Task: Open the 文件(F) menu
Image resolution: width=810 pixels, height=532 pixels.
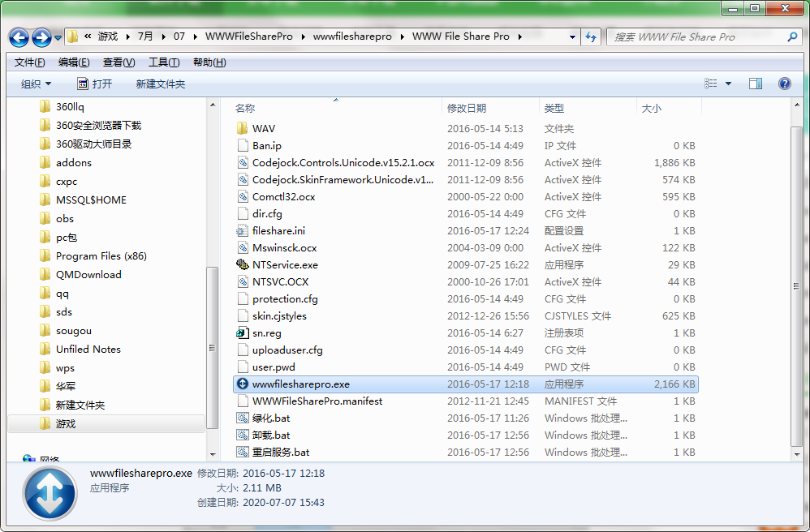Action: coord(29,62)
